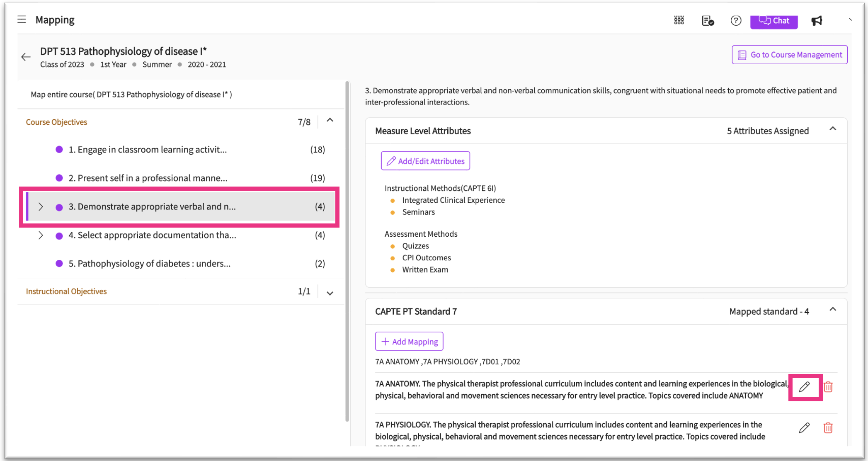Delete the 7A PHYSIOLOGY mapping
The image size is (868, 461).
tap(828, 428)
